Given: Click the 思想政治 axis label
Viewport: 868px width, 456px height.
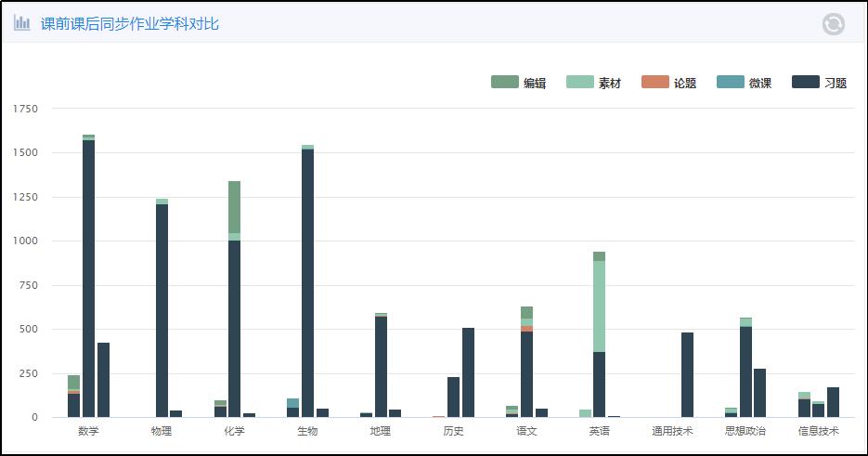Looking at the screenshot, I should (745, 431).
